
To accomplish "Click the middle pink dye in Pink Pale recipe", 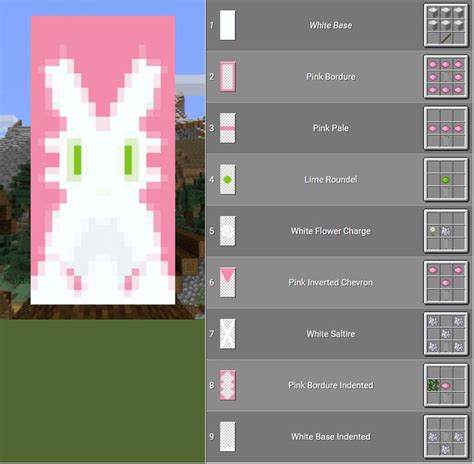I will tap(446, 128).
